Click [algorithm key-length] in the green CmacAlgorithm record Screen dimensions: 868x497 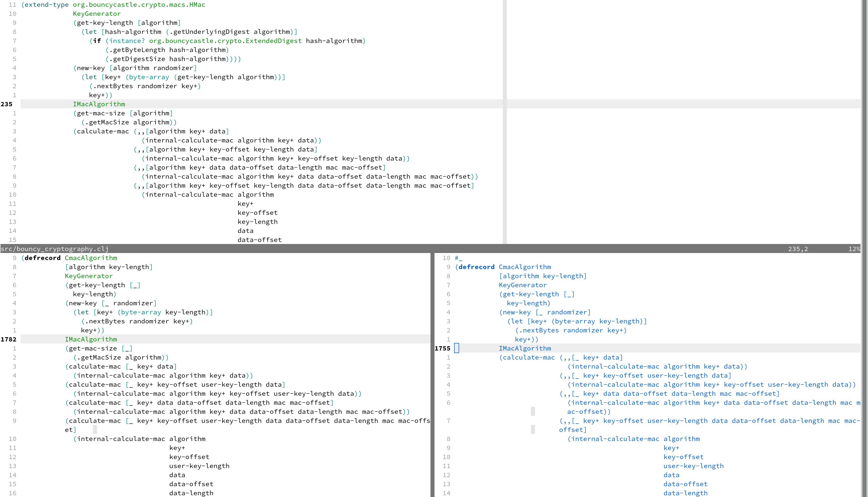[109, 267]
